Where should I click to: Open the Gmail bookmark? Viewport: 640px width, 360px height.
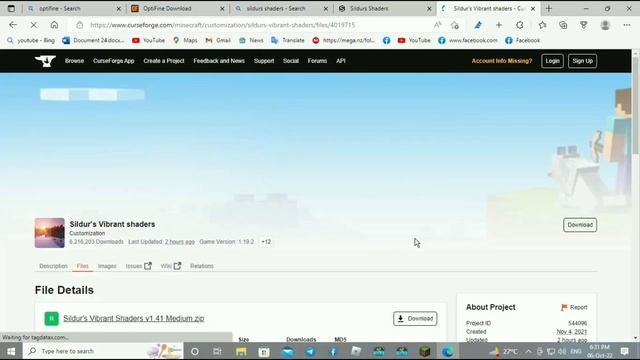[218, 40]
